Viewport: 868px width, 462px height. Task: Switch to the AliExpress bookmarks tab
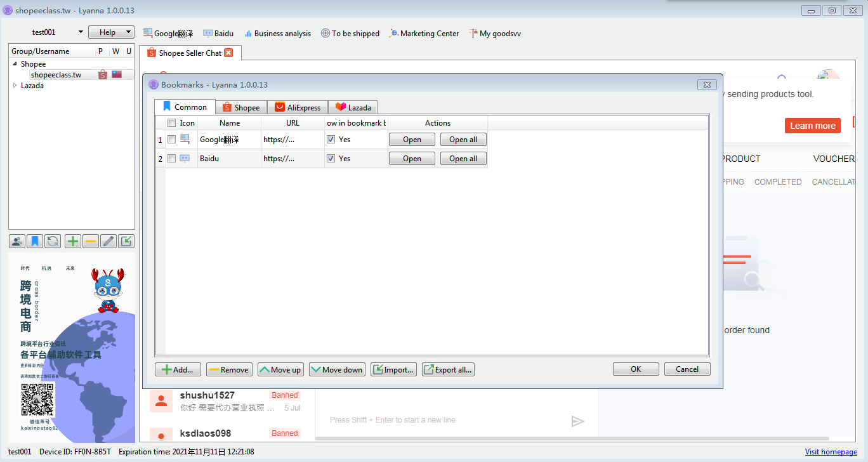pyautogui.click(x=298, y=107)
